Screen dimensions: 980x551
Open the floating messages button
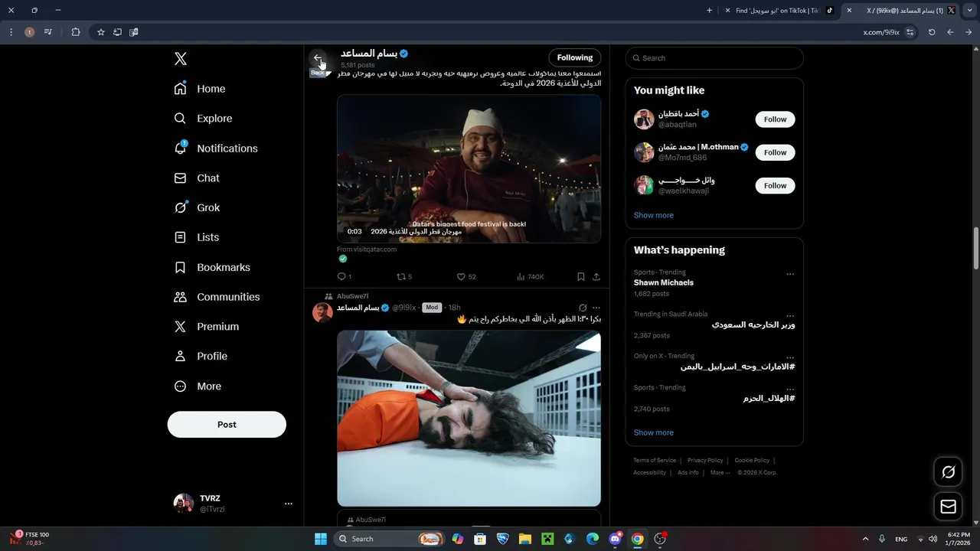[x=948, y=507]
